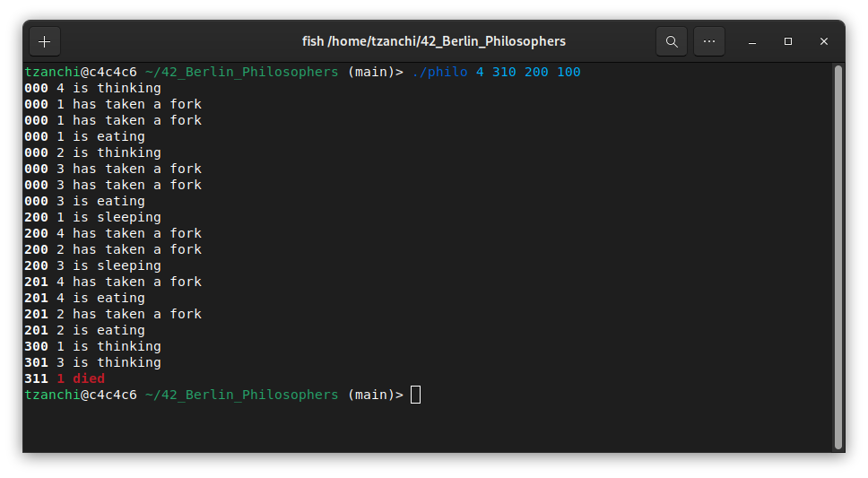The width and height of the screenshot is (868, 478).
Task: Click the terminal vertical scrollbar
Action: coord(838,257)
